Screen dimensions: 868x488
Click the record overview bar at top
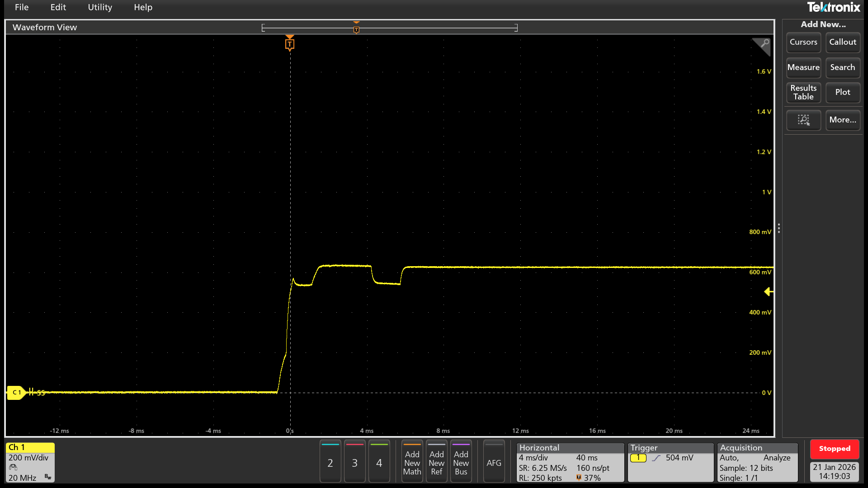(390, 28)
